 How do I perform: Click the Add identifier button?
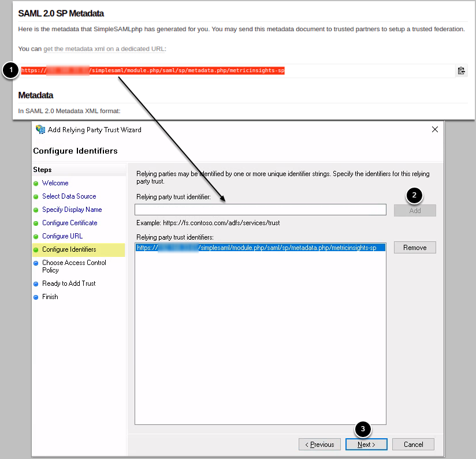coord(415,211)
